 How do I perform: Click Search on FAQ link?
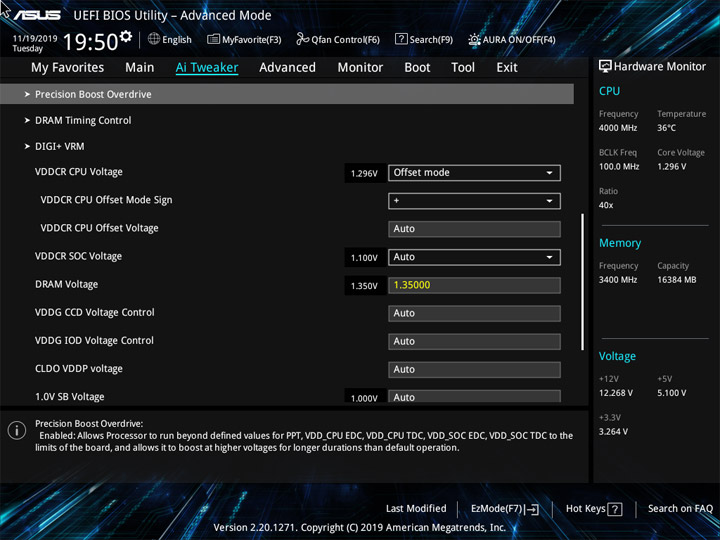click(x=680, y=508)
